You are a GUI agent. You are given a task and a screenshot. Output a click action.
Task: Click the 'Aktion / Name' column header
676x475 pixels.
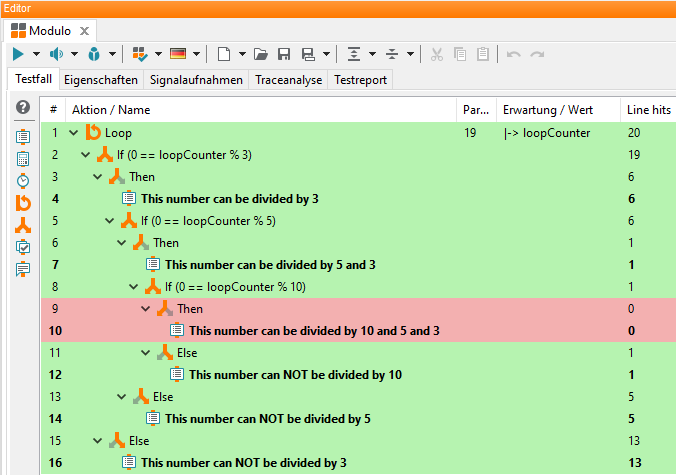click(261, 110)
